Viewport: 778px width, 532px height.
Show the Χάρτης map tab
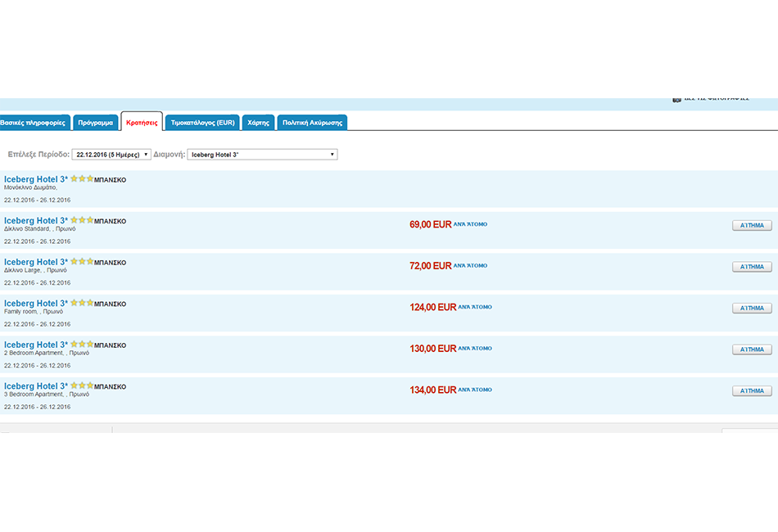(x=258, y=123)
